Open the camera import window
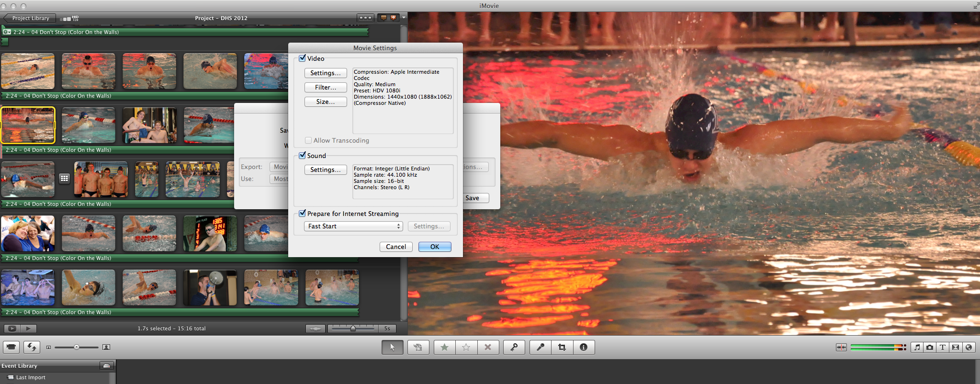The height and width of the screenshot is (384, 980). 11,347
